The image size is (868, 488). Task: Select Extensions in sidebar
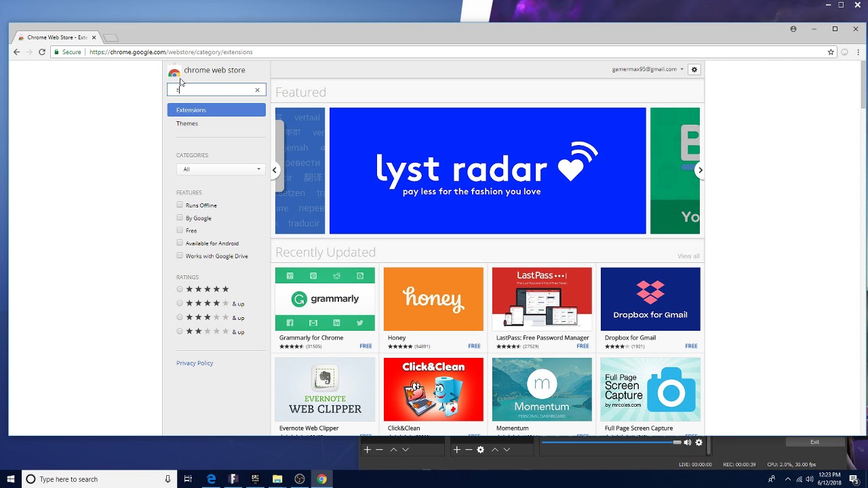[x=216, y=110]
